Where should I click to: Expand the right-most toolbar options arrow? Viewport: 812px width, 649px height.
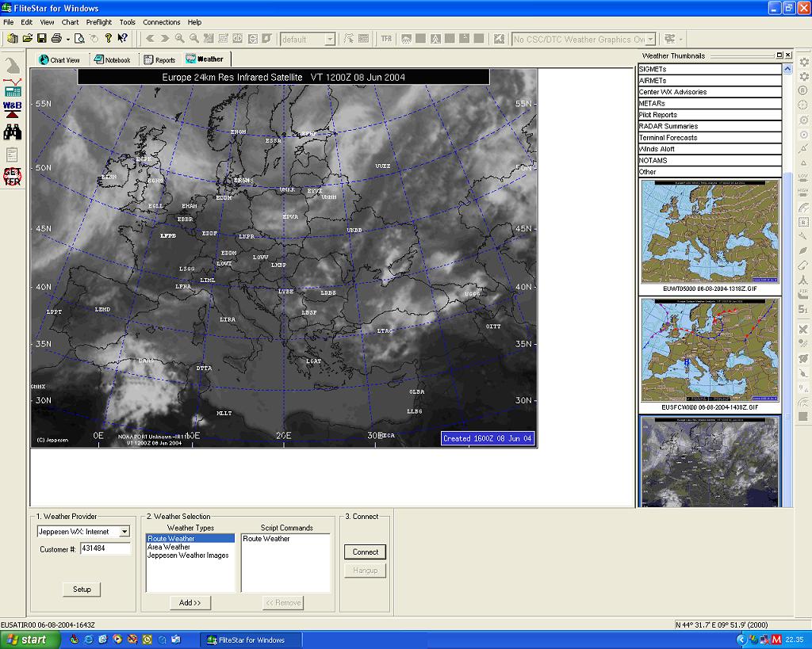[681, 39]
